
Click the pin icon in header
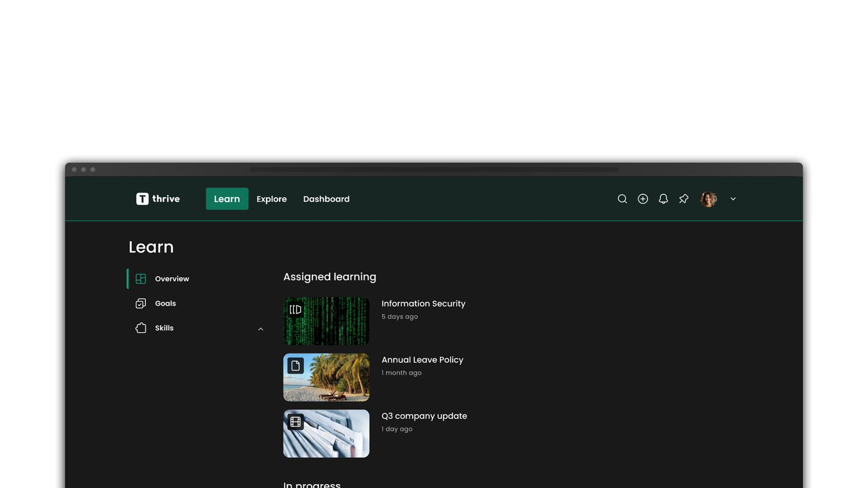(684, 199)
